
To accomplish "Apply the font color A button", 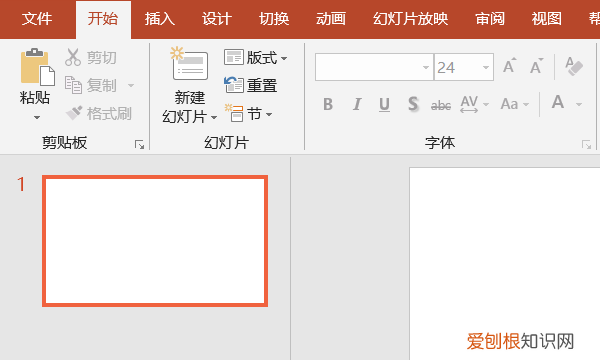I will (x=558, y=103).
